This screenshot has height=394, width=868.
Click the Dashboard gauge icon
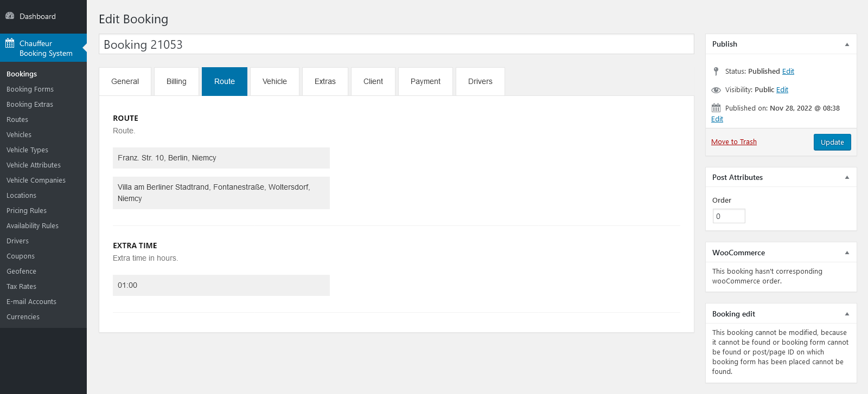10,16
